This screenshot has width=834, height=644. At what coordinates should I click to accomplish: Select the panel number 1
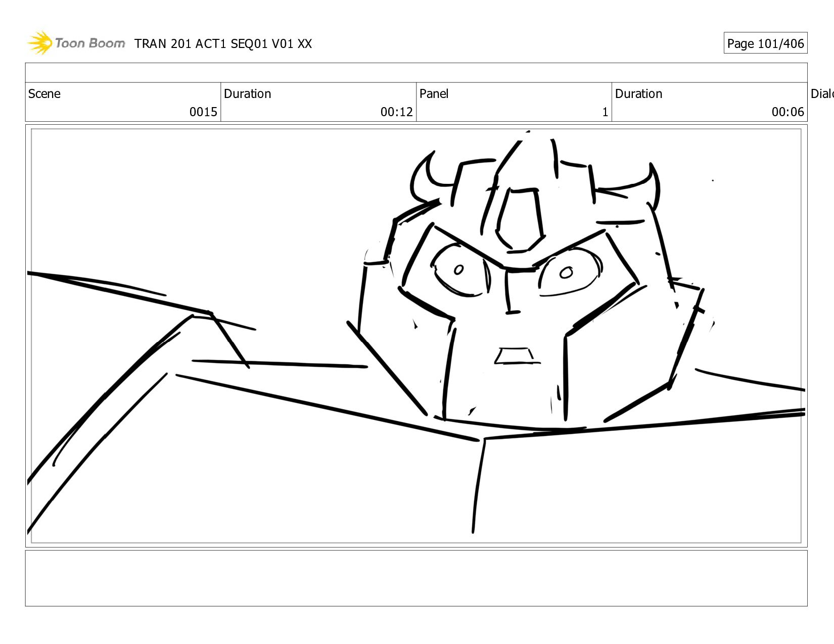click(605, 112)
